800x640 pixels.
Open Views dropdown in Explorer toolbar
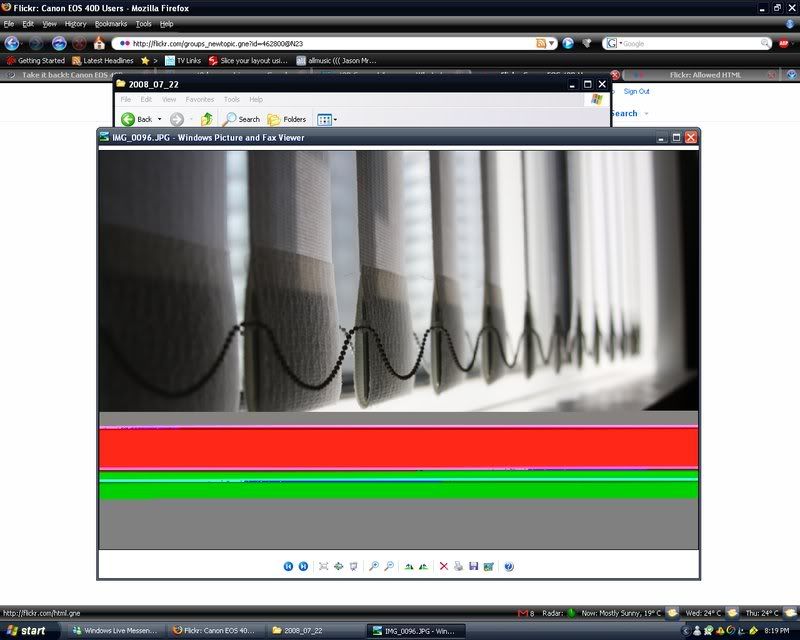(327, 119)
